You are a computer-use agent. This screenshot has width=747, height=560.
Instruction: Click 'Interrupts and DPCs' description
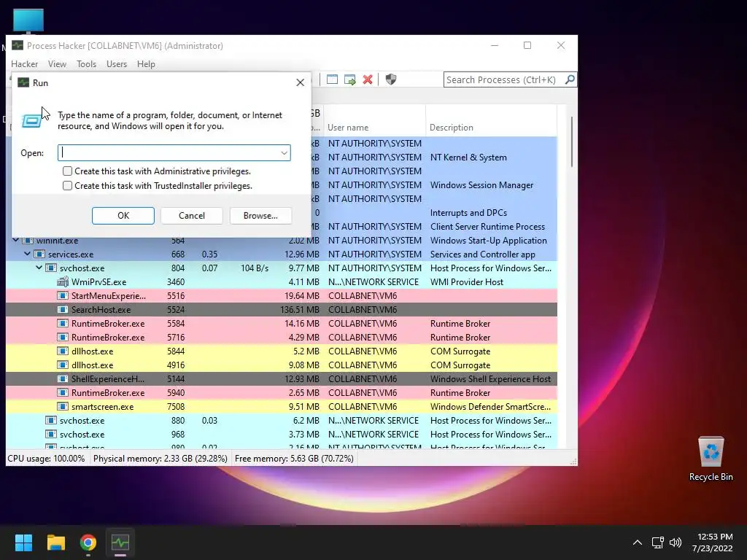pyautogui.click(x=468, y=213)
